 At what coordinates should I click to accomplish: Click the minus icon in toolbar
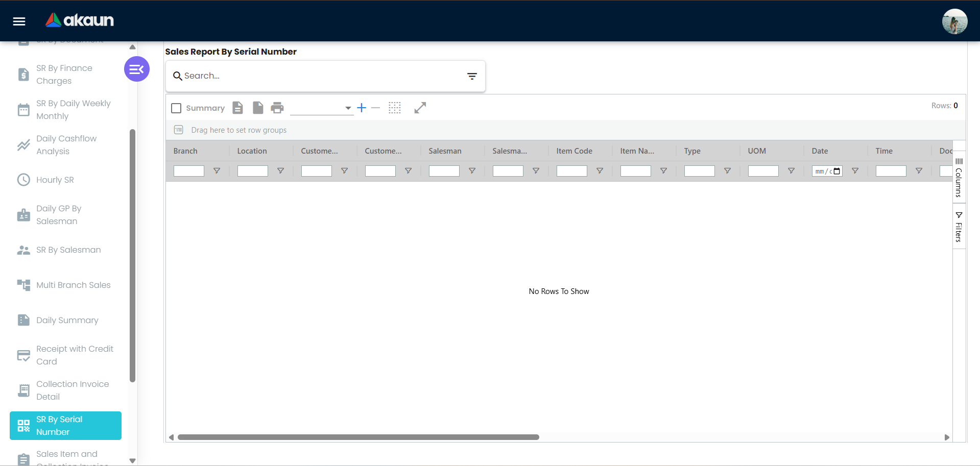tap(376, 108)
